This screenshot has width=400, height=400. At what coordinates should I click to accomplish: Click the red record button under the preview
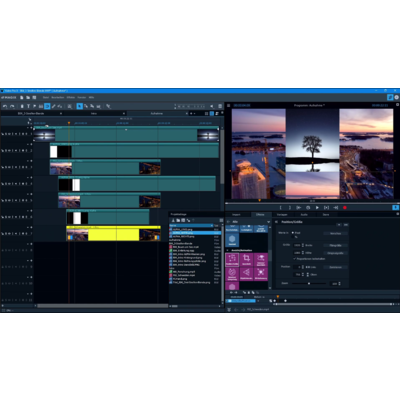pyautogui.click(x=345, y=208)
